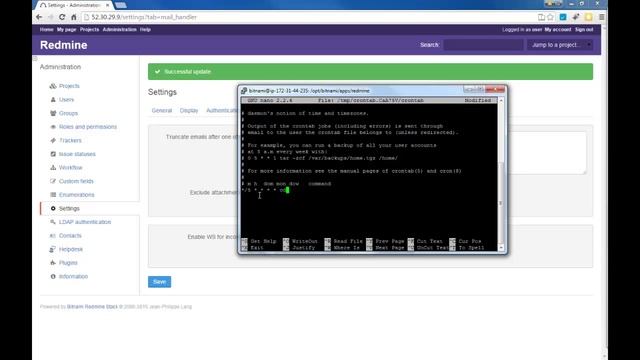
Task: Open Enumerations admin page
Action: (76, 195)
